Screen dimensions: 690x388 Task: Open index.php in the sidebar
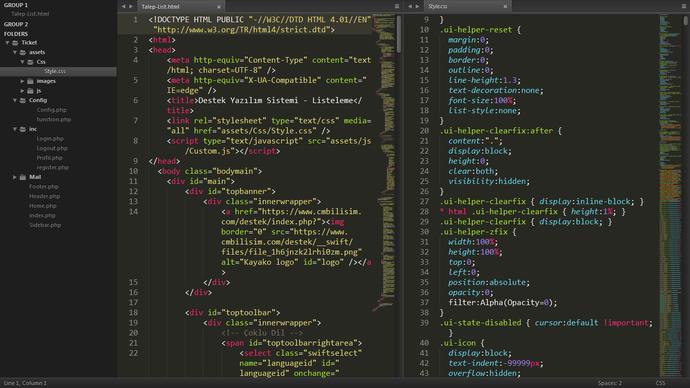coord(42,216)
